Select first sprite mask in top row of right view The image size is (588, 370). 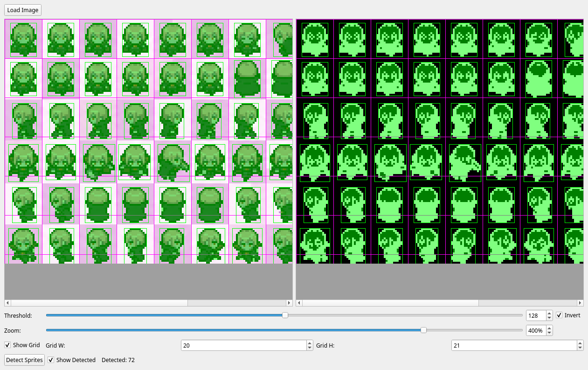coord(315,39)
